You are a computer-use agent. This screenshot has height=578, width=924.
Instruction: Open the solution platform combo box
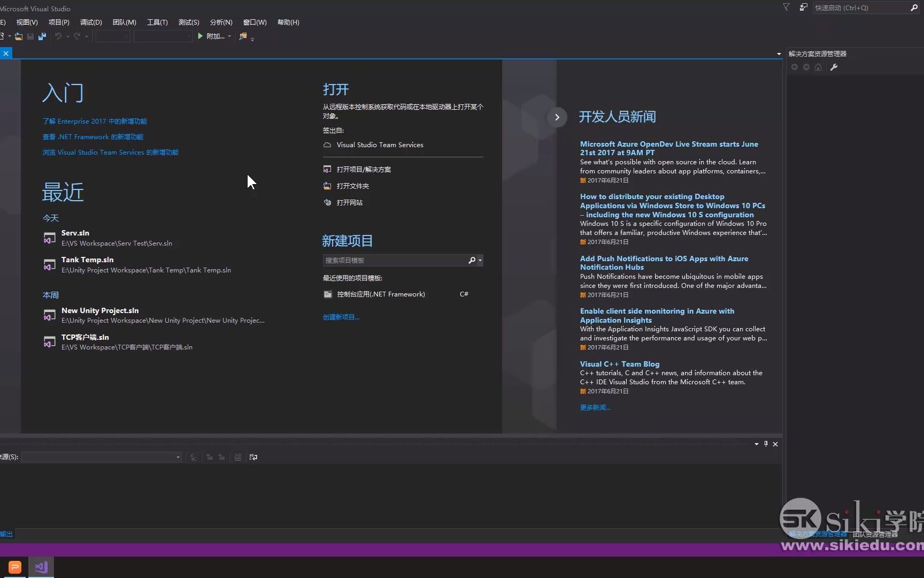tap(163, 36)
